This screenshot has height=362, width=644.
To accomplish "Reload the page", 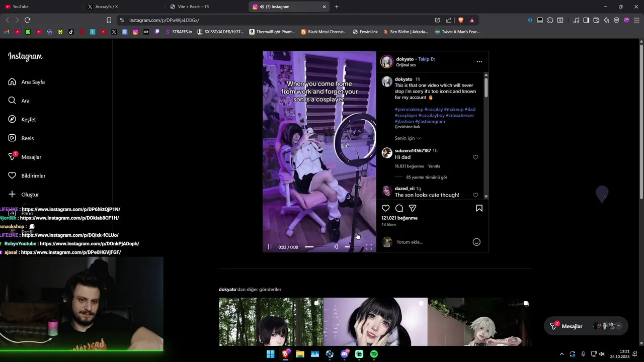I will click(27, 20).
